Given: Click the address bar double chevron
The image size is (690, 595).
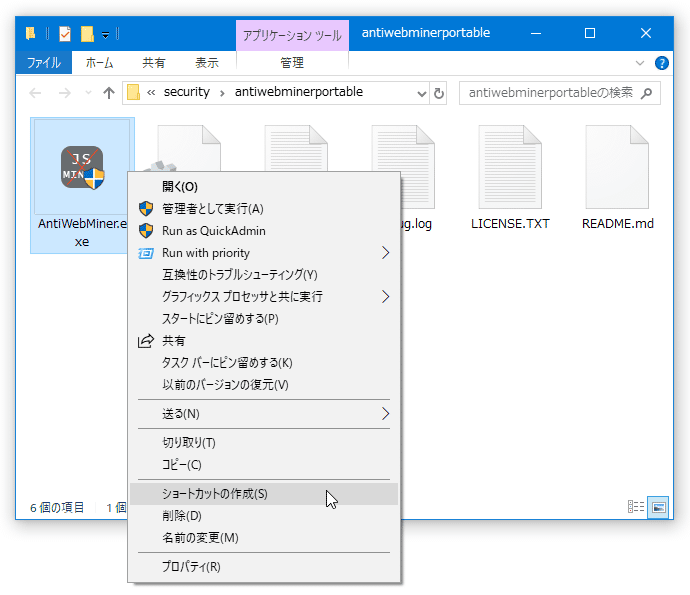Looking at the screenshot, I should (151, 92).
